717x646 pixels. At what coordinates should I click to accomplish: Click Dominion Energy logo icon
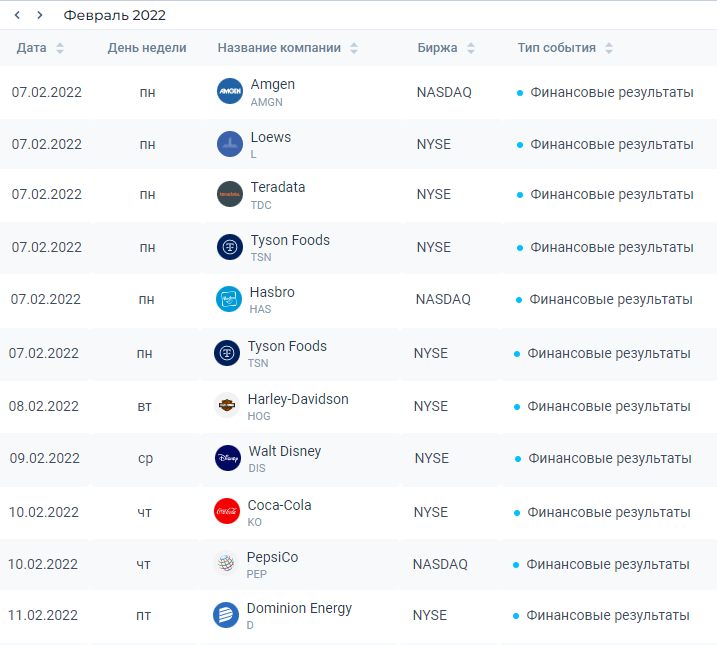[226, 615]
